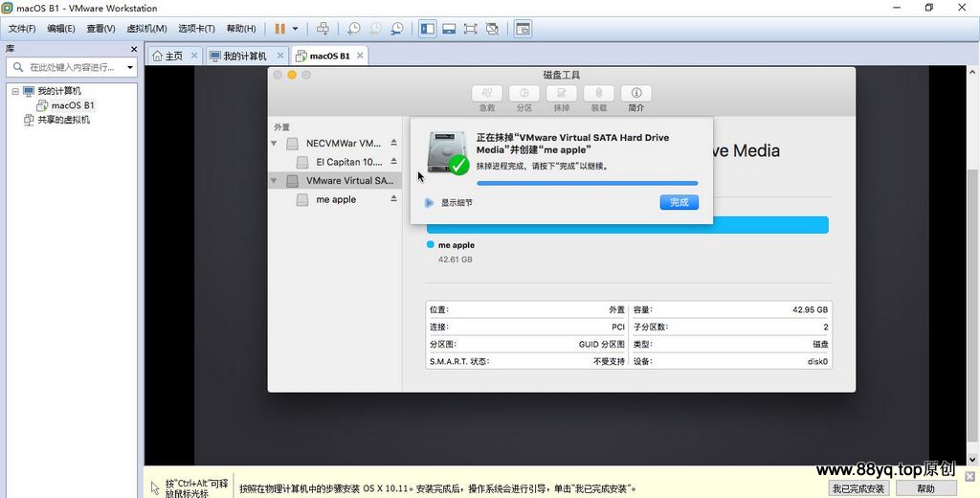Image resolution: width=980 pixels, height=498 pixels.
Task: Open the 帮助(H) menu
Action: coord(240,29)
